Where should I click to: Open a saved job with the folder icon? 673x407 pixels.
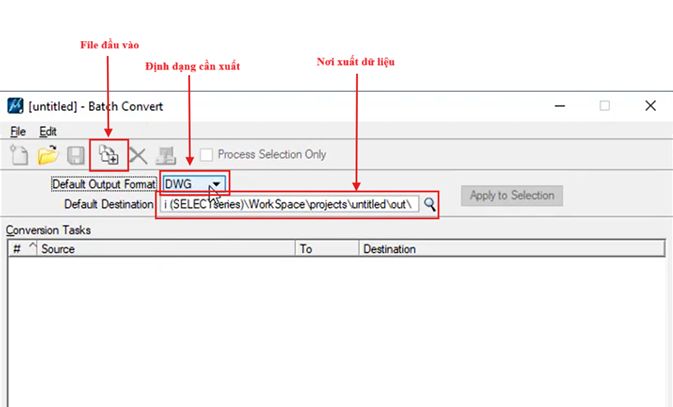click(47, 155)
